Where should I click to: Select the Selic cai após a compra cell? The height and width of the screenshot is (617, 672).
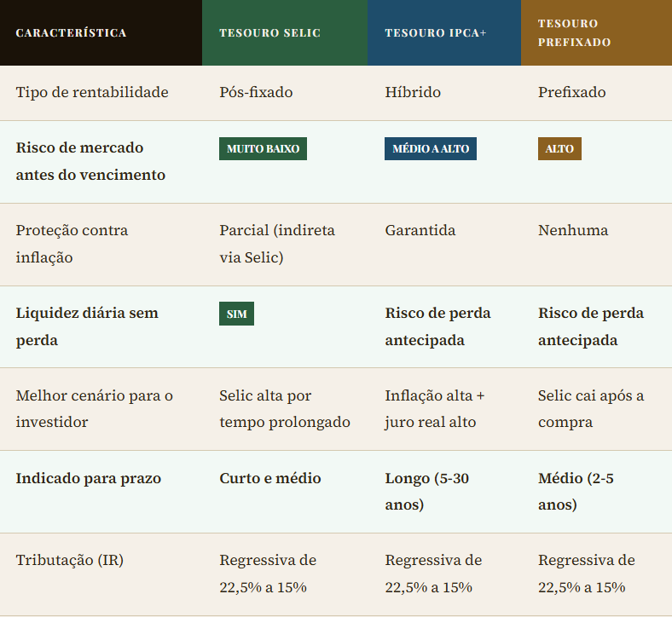pyautogui.click(x=591, y=409)
